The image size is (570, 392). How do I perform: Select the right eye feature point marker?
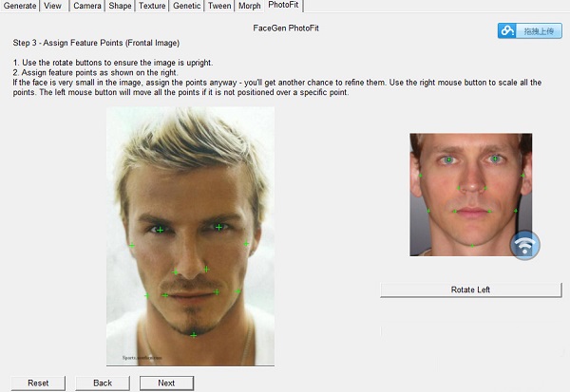coord(218,227)
